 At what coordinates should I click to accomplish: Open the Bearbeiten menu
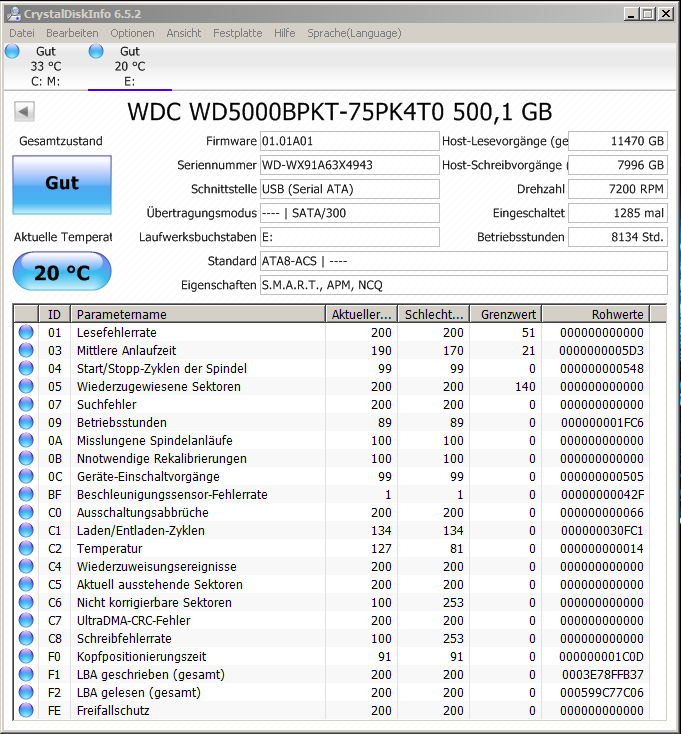click(72, 33)
